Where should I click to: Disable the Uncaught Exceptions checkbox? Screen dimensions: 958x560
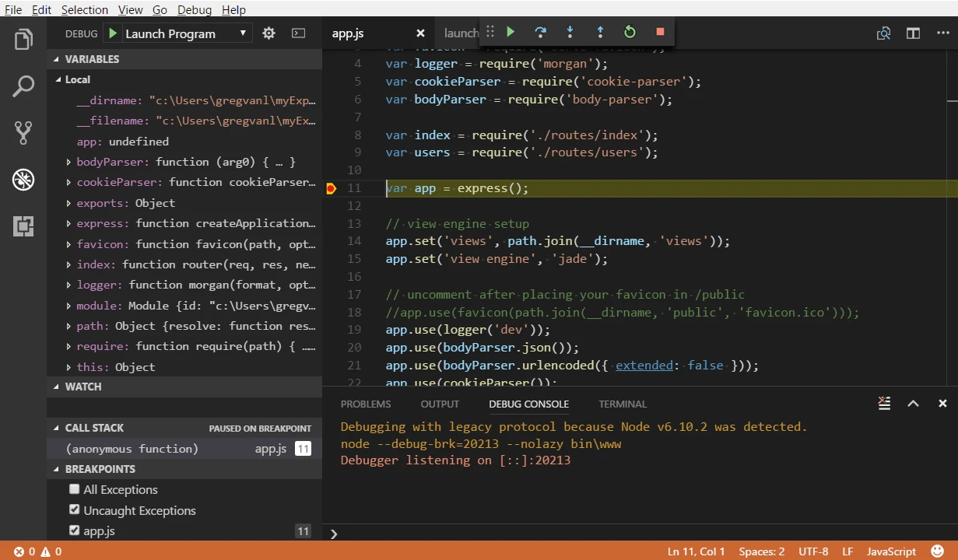74,509
